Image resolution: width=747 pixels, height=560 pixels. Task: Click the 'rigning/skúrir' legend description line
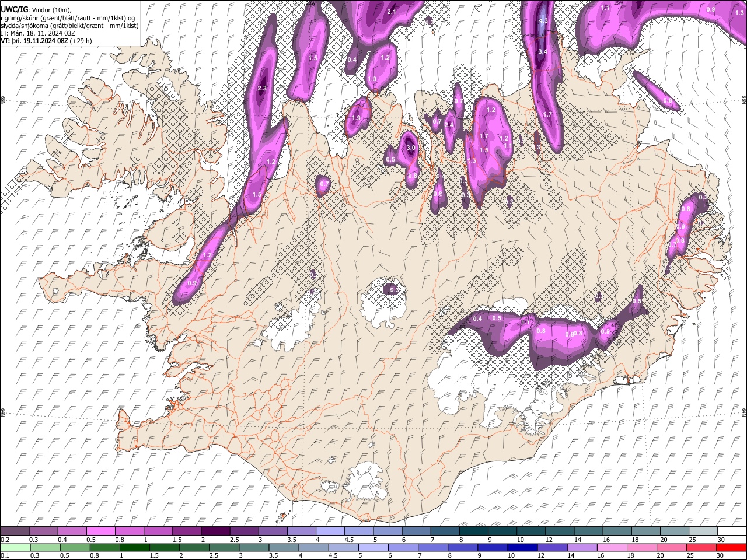click(x=68, y=17)
